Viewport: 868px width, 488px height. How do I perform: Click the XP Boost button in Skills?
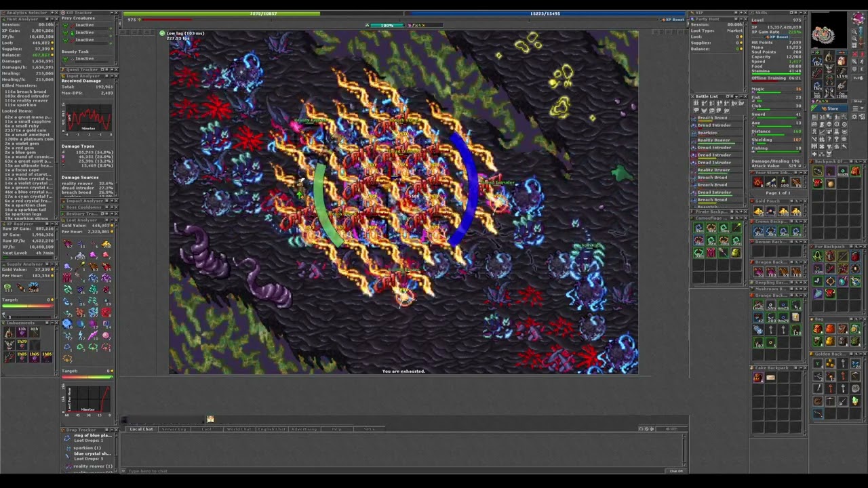776,37
